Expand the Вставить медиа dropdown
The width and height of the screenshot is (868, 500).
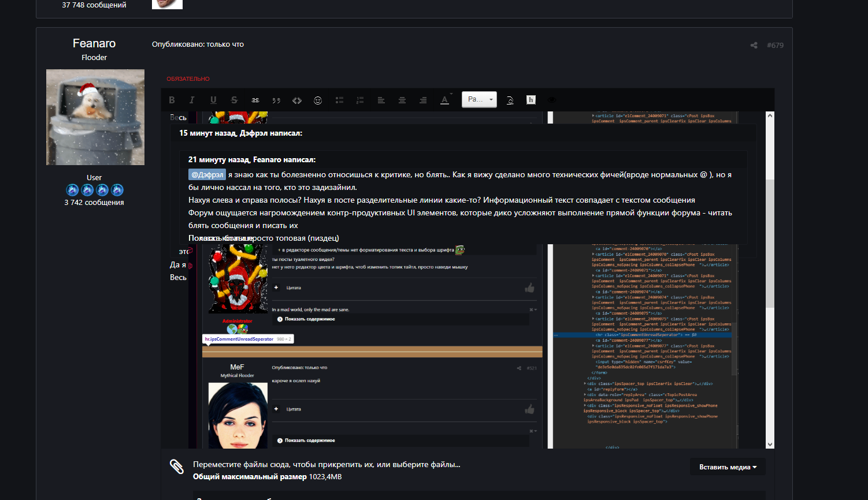pos(728,467)
